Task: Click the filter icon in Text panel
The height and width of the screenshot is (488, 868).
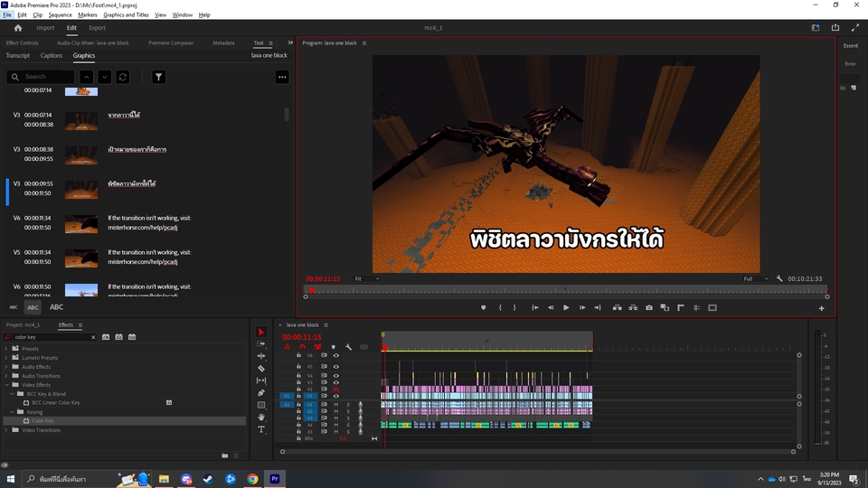Action: [159, 78]
